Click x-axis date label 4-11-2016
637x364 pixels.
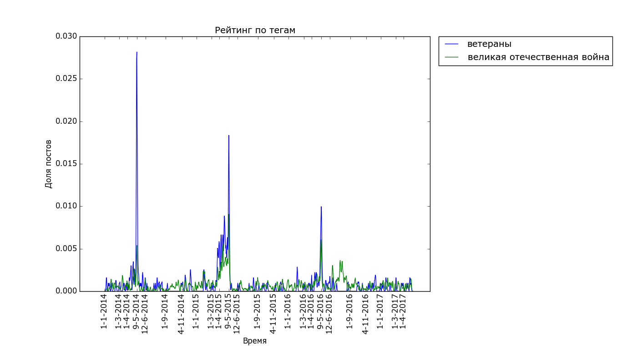pos(365,314)
